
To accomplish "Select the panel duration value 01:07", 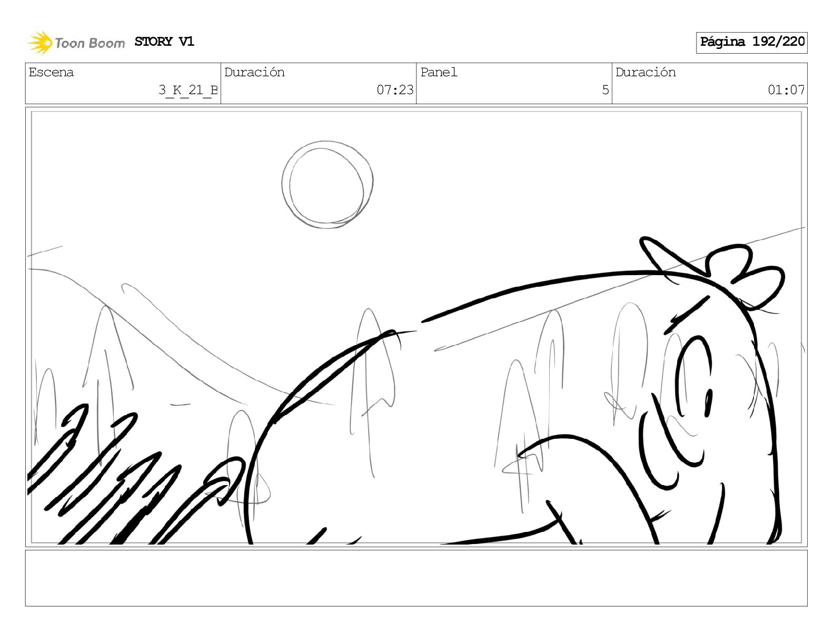I will [786, 90].
